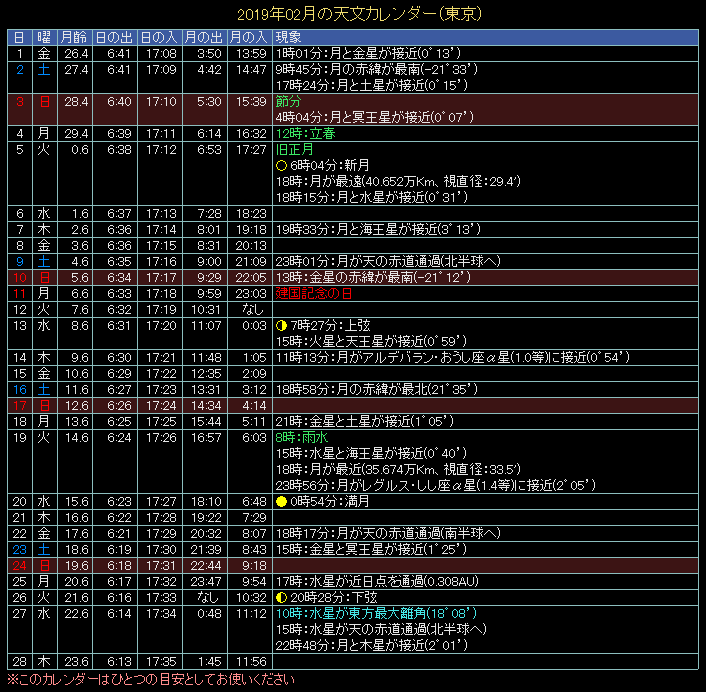Click the yellow full moon icon (満月)
The height and width of the screenshot is (692, 706).
pos(281,501)
